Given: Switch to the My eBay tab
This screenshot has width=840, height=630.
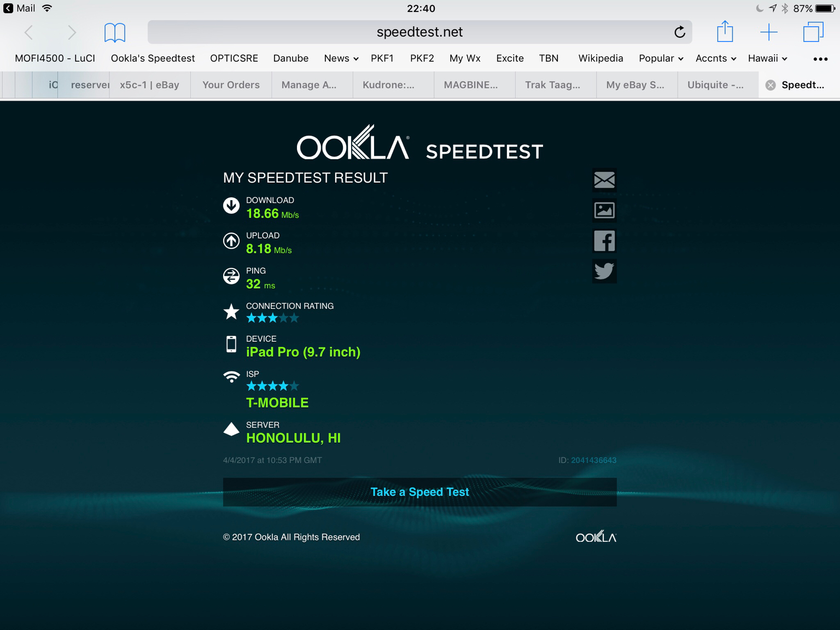Looking at the screenshot, I should point(635,85).
